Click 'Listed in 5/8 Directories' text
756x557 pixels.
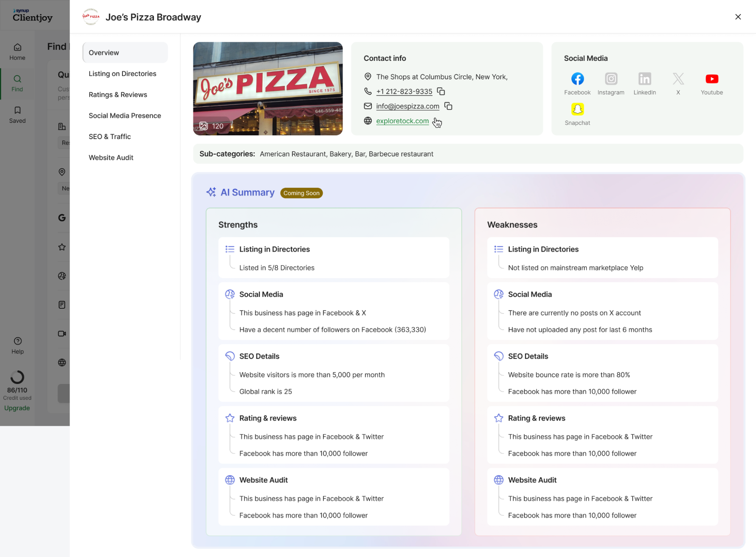[276, 268]
